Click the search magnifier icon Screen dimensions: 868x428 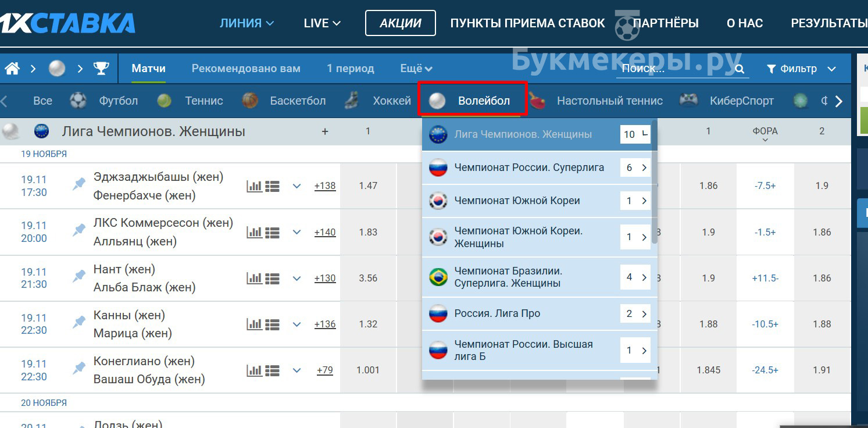[x=740, y=69]
